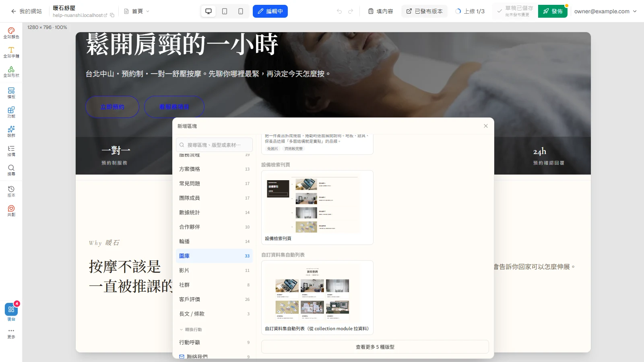Screen dimensions: 644x362
Task: Click the undo arrow icon
Action: [x=339, y=11]
